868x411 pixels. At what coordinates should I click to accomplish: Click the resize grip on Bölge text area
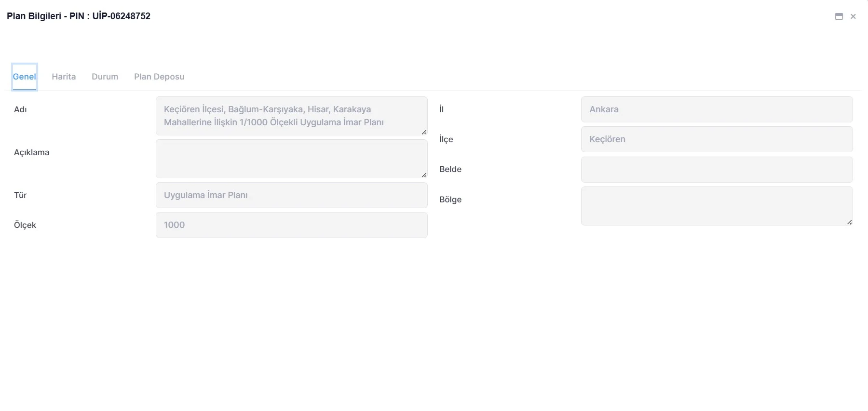point(849,222)
